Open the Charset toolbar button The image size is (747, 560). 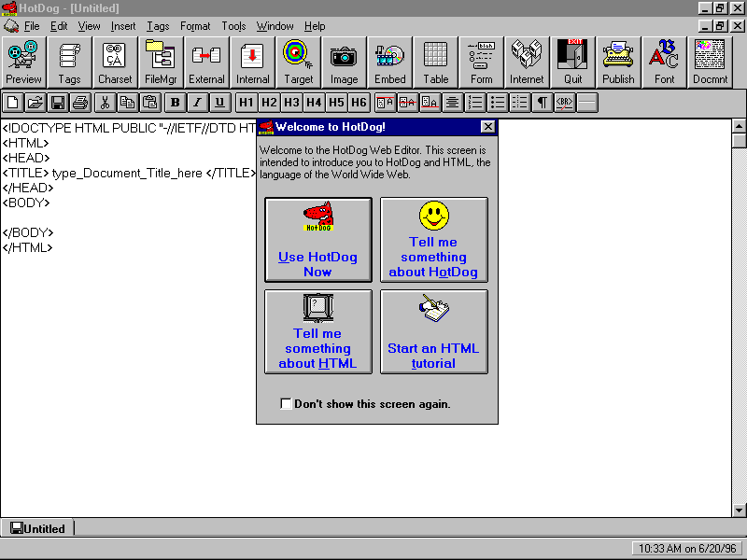[x=115, y=63]
